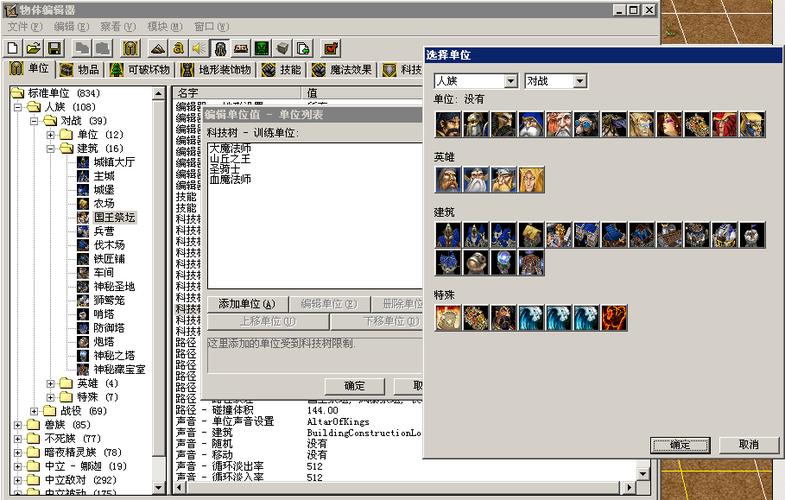Click the Open folder toolbar icon

click(33, 48)
